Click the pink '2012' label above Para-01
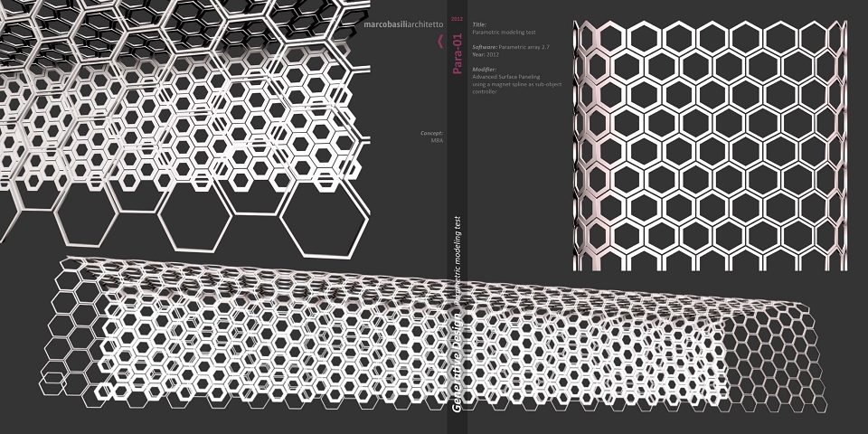Image resolution: width=868 pixels, height=434 pixels. [x=457, y=19]
